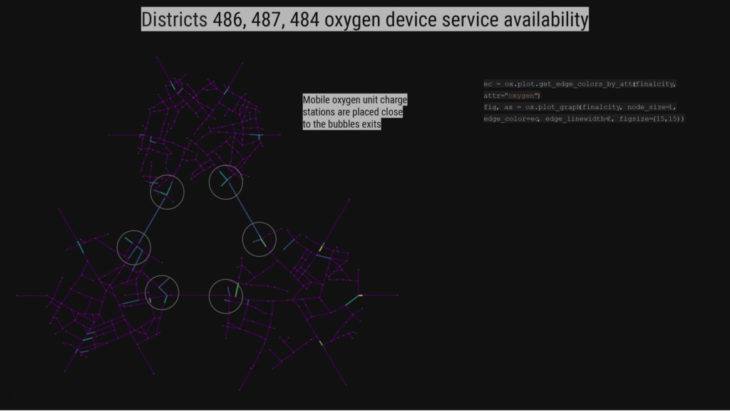Select upper circle at bottom-left district's exit
Screen dimensions: 730x411
pyautogui.click(x=134, y=247)
